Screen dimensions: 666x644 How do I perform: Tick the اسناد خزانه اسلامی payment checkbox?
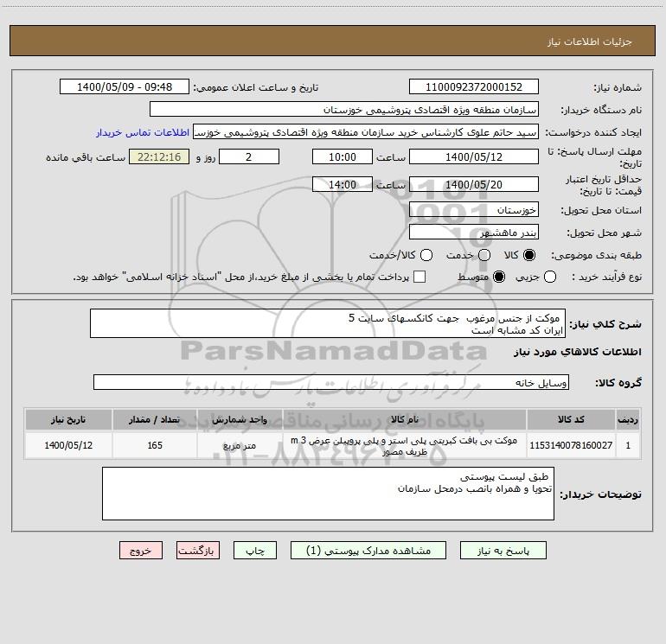419,277
